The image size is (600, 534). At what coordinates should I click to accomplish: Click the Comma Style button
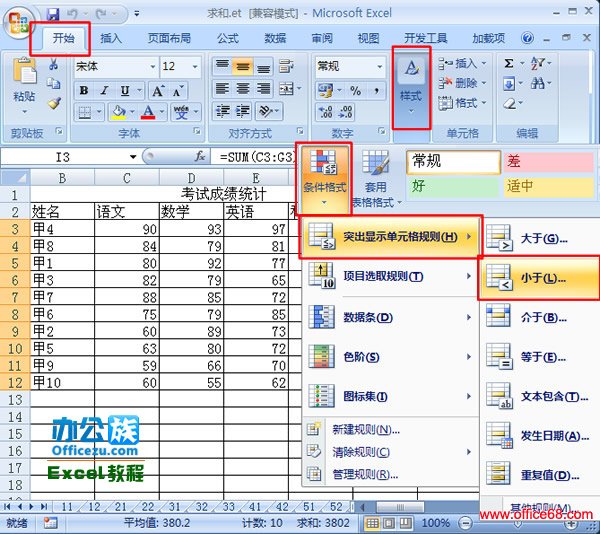click(377, 91)
